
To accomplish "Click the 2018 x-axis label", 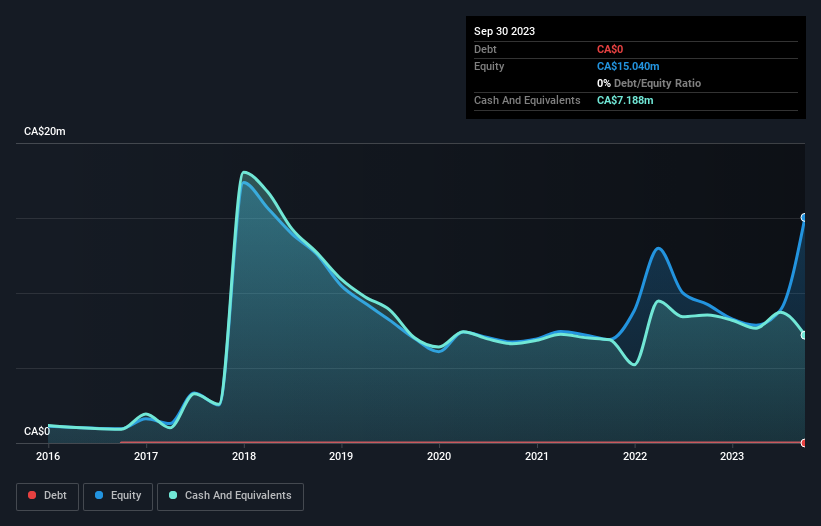I will click(x=244, y=456).
